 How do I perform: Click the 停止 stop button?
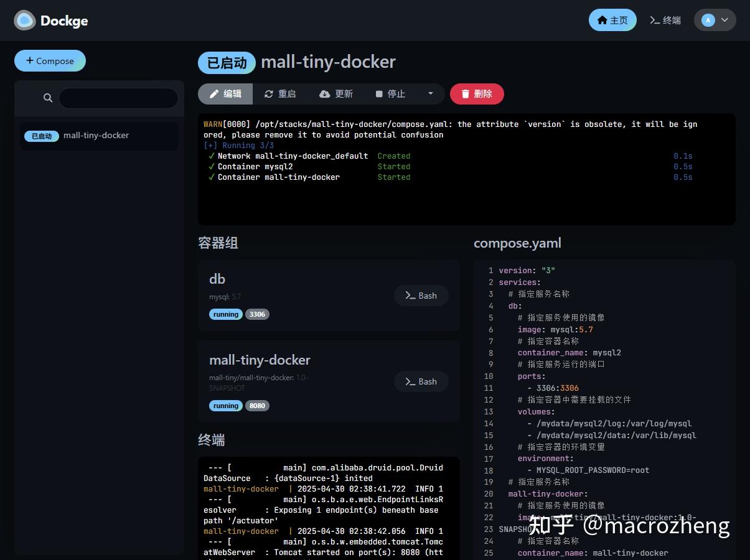pyautogui.click(x=390, y=94)
